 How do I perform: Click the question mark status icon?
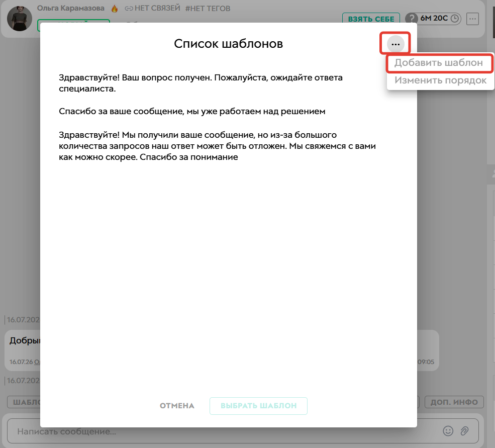412,18
